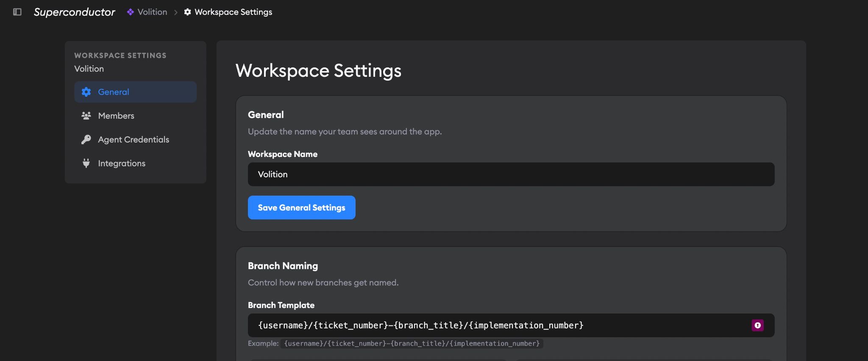
Task: Open the Agent Credentials section
Action: click(x=135, y=140)
